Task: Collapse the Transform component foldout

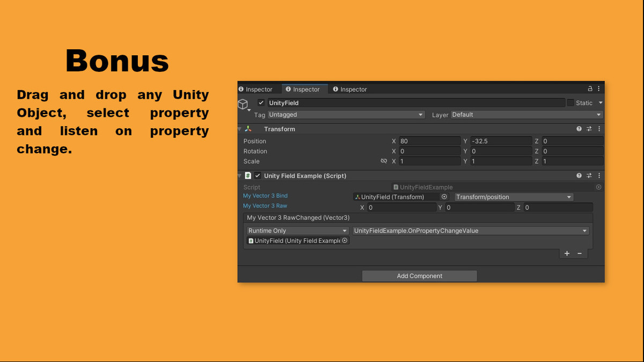Action: point(240,129)
